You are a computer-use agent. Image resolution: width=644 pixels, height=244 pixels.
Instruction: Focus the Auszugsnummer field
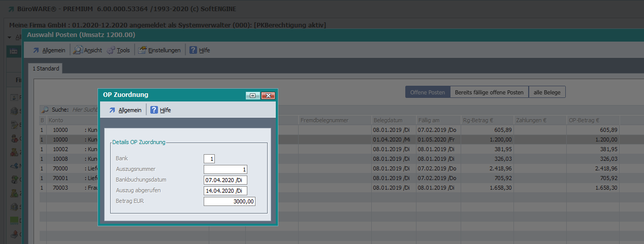click(225, 169)
